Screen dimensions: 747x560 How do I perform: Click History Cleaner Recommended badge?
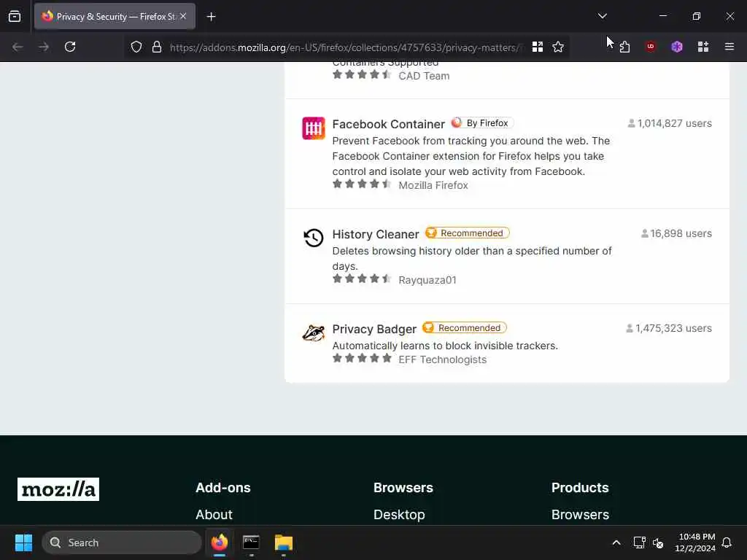[468, 233]
